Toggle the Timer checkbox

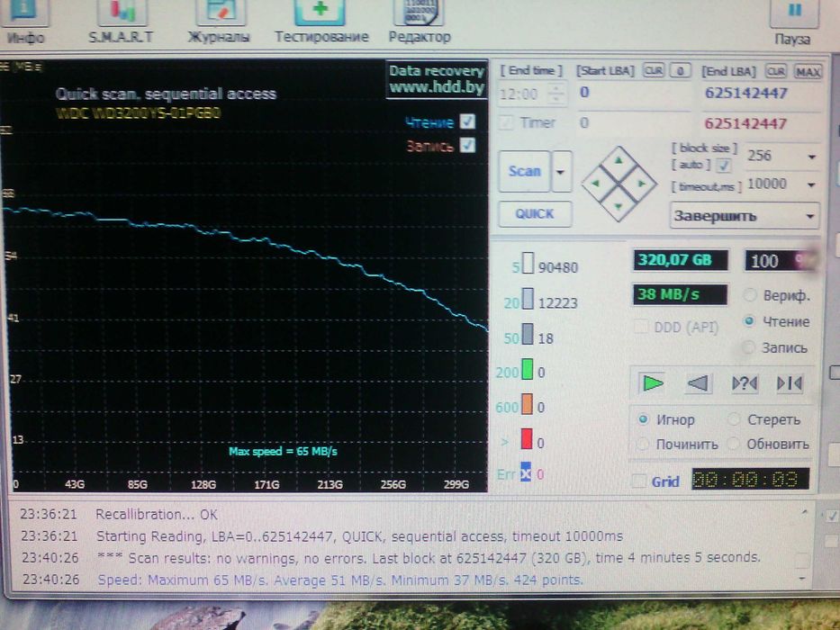(506, 122)
